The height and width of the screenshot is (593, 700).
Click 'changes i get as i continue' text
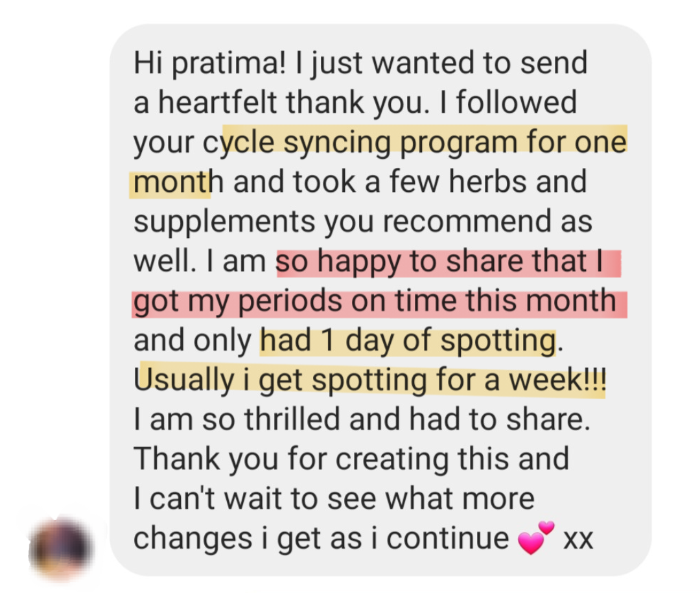tap(321, 539)
